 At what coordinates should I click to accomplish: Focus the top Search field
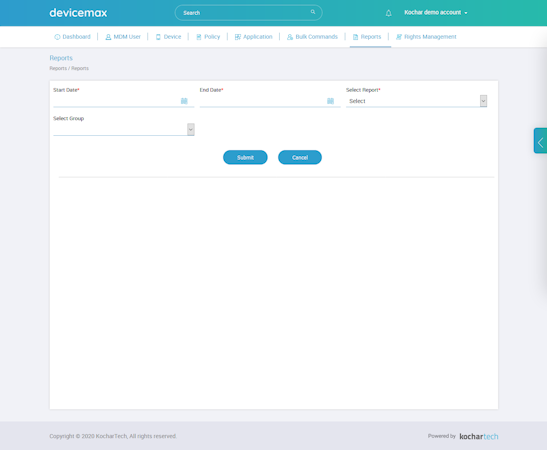pyautogui.click(x=248, y=13)
